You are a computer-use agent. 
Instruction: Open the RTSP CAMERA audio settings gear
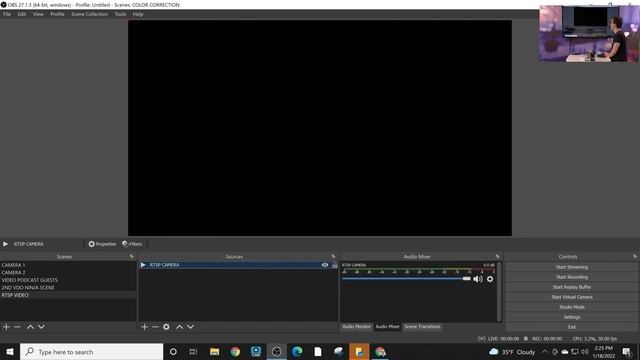[490, 279]
